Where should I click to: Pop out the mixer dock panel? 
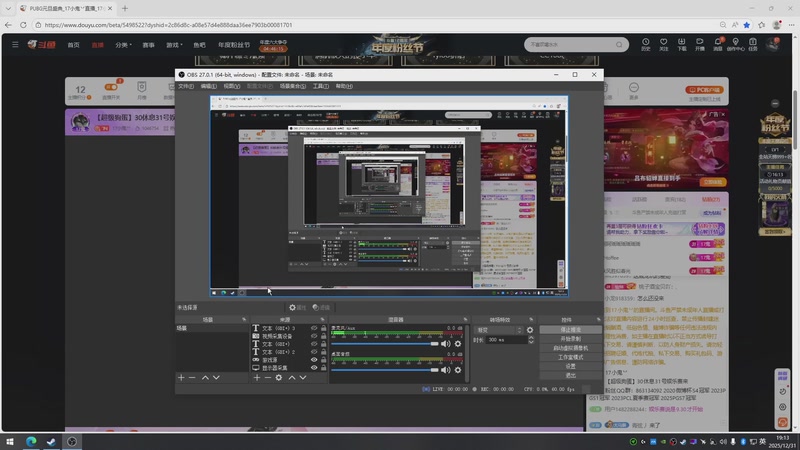point(465,319)
